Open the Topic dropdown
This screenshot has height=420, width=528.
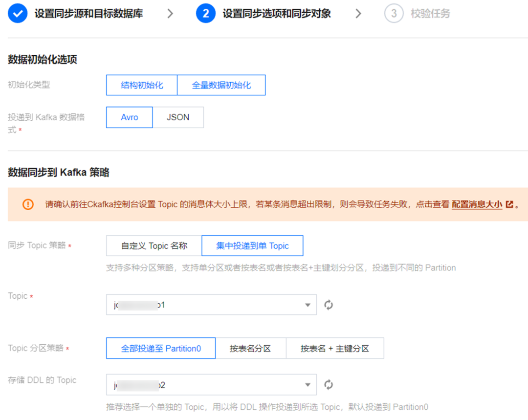(x=211, y=305)
